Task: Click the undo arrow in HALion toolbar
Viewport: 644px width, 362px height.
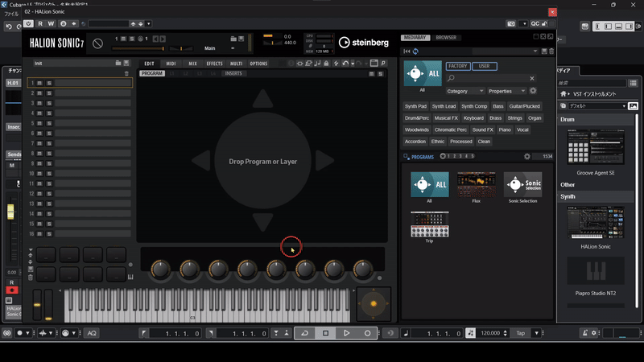Action: click(x=345, y=64)
